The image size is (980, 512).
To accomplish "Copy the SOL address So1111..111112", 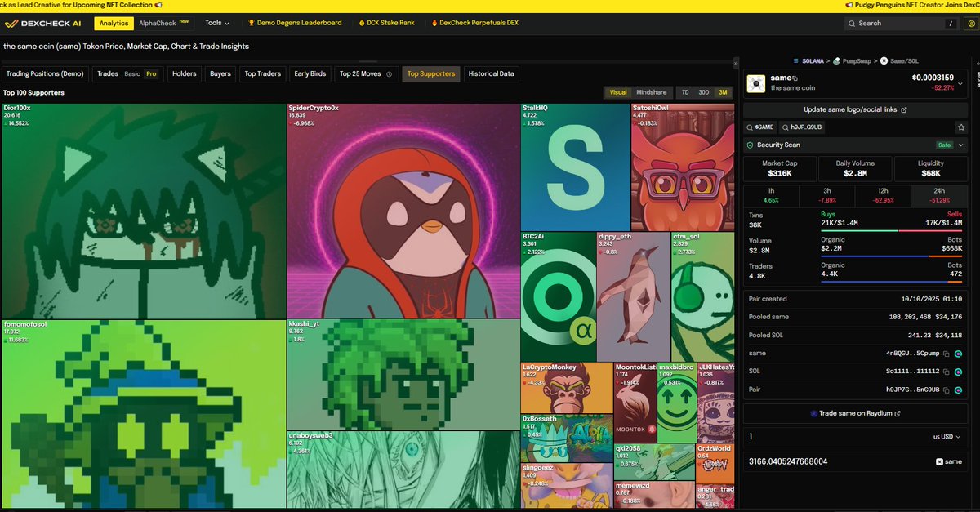I will tap(946, 372).
